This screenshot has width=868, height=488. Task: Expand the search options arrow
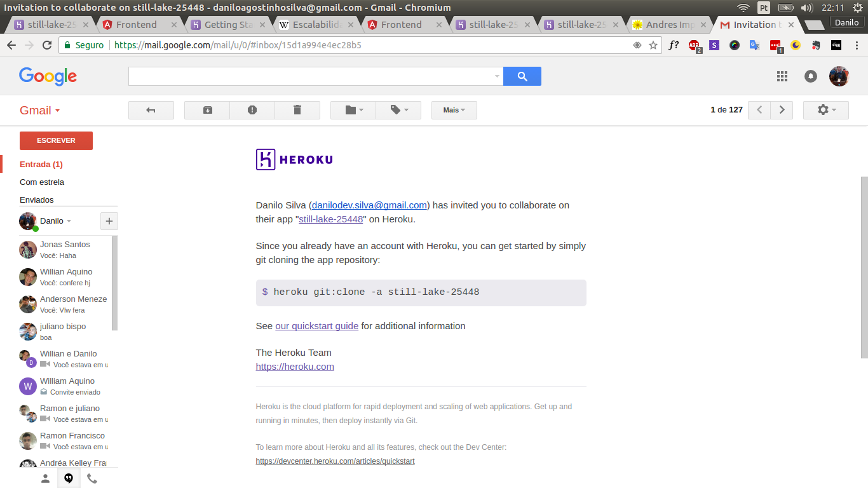coord(497,76)
